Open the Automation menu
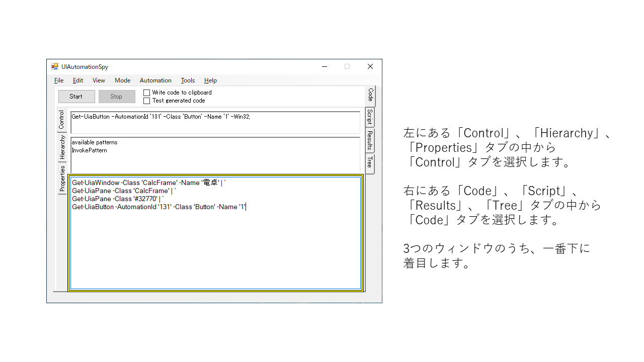 click(155, 80)
